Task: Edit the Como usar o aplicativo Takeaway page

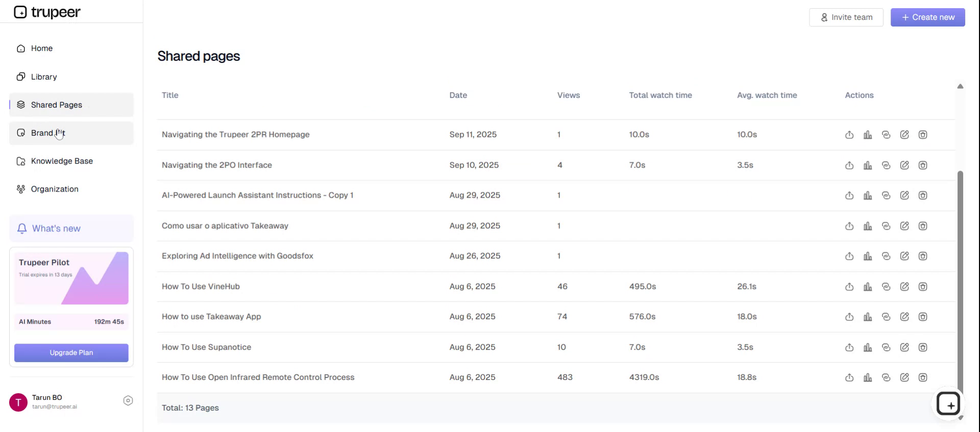Action: tap(904, 226)
